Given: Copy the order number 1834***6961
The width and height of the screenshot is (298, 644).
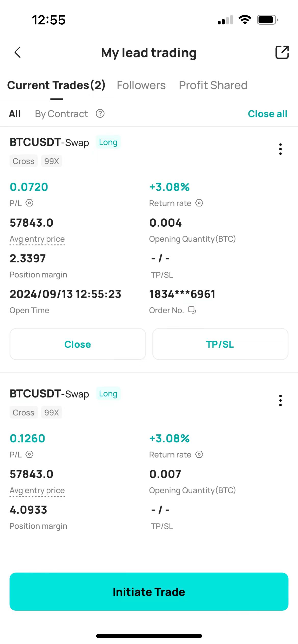Looking at the screenshot, I should tap(192, 310).
